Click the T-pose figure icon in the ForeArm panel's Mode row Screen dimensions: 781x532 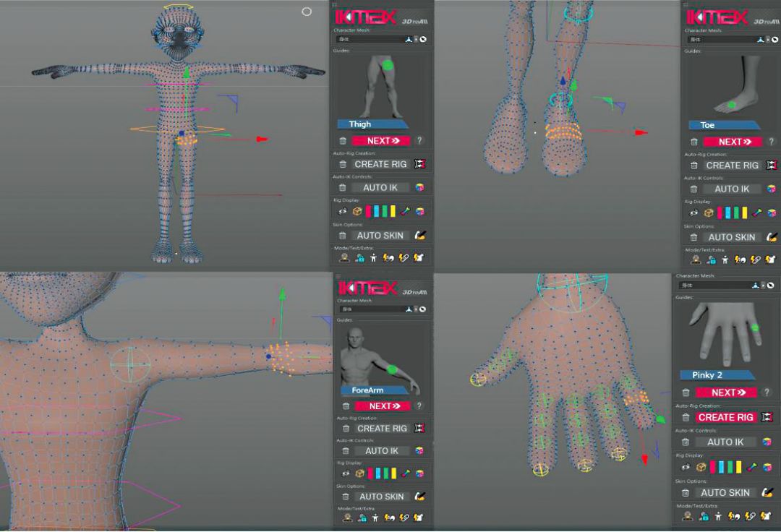tap(375, 518)
